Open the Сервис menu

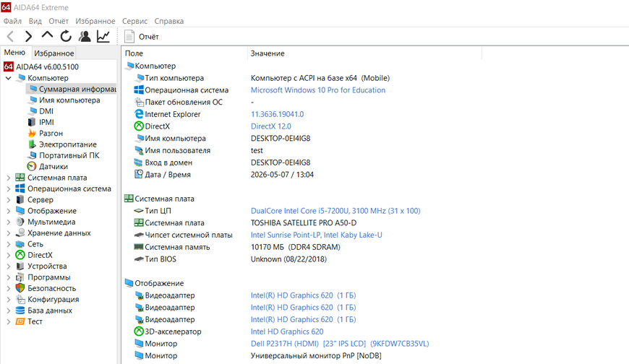(x=134, y=21)
